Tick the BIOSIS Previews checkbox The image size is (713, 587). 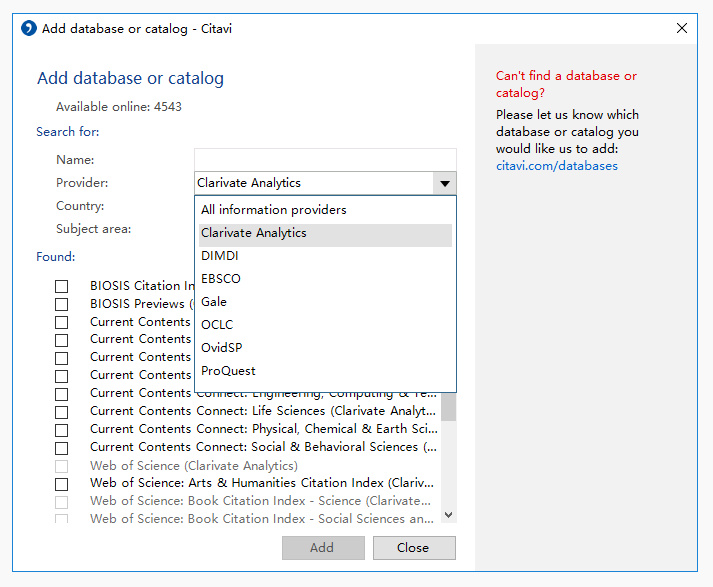coord(62,305)
